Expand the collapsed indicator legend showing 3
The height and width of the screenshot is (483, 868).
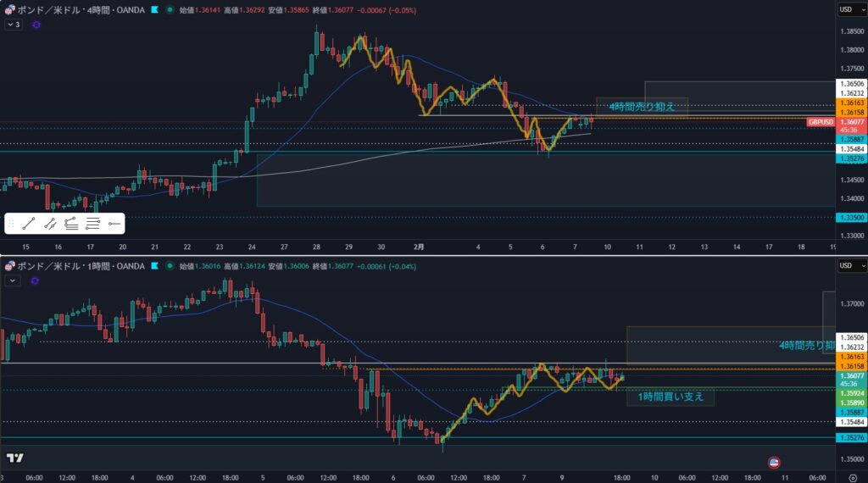tap(14, 25)
